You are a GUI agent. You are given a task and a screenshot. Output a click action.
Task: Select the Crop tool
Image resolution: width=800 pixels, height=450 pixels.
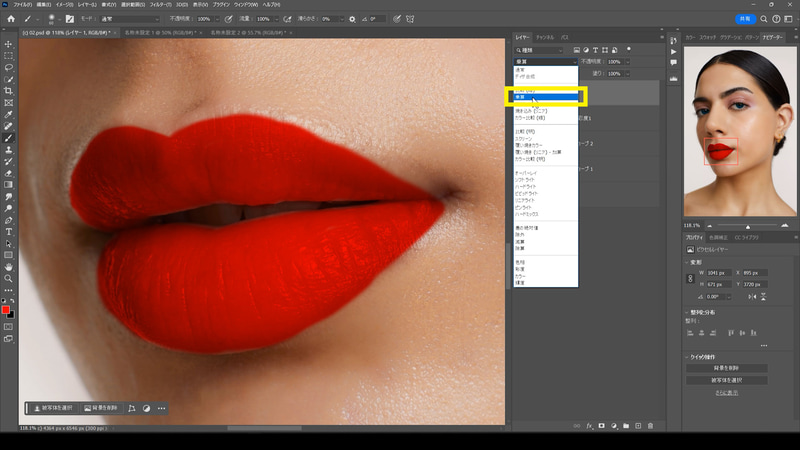[8, 91]
